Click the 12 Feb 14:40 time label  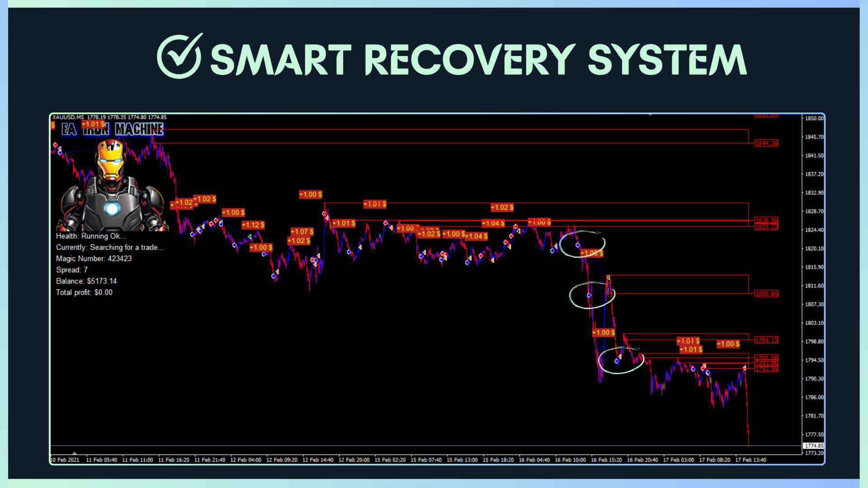[x=318, y=460]
